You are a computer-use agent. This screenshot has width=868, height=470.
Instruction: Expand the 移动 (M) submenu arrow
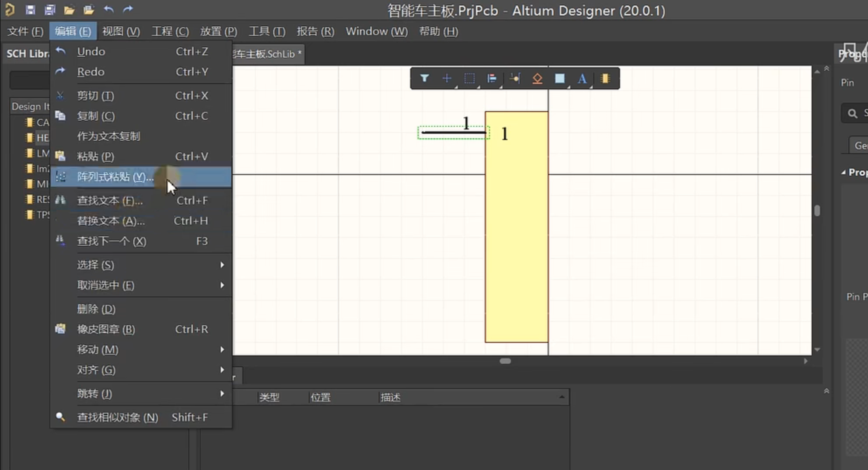click(x=222, y=349)
